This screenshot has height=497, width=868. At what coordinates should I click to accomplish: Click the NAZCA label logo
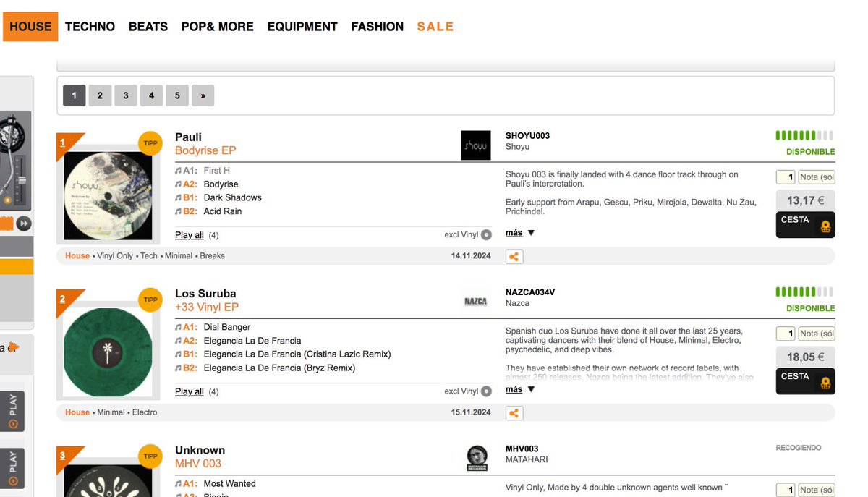(475, 299)
